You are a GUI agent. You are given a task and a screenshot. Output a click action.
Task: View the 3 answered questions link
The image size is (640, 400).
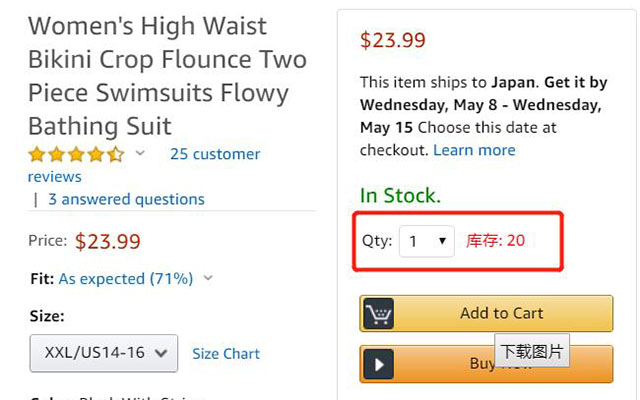tap(126, 199)
